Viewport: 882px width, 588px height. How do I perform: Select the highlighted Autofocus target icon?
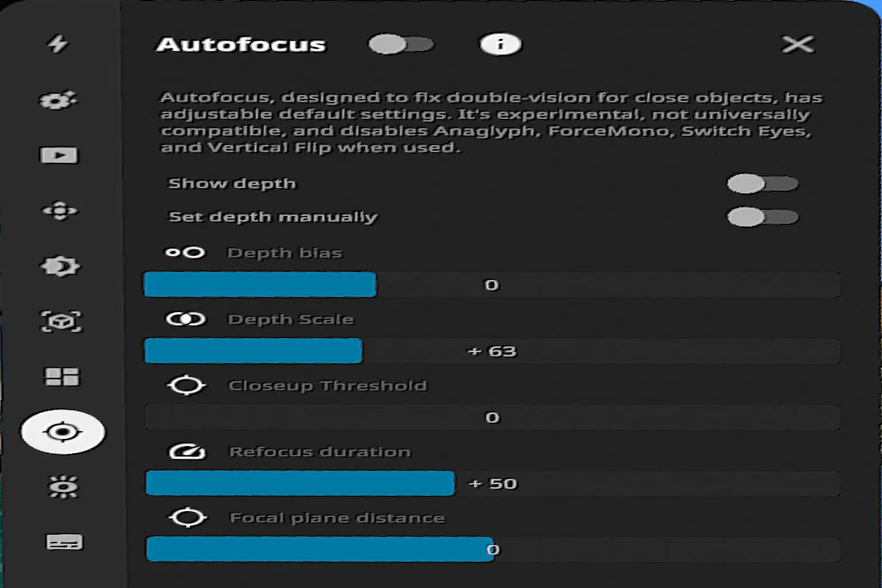tap(63, 432)
